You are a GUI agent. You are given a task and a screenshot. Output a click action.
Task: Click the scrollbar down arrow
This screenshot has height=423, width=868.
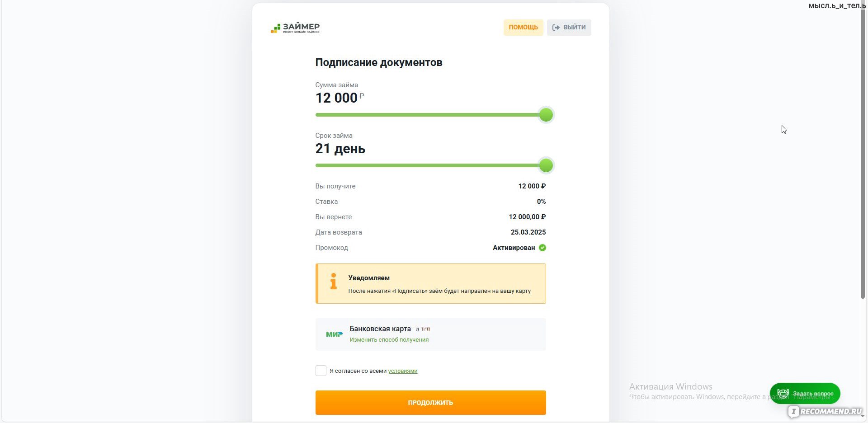point(863,417)
